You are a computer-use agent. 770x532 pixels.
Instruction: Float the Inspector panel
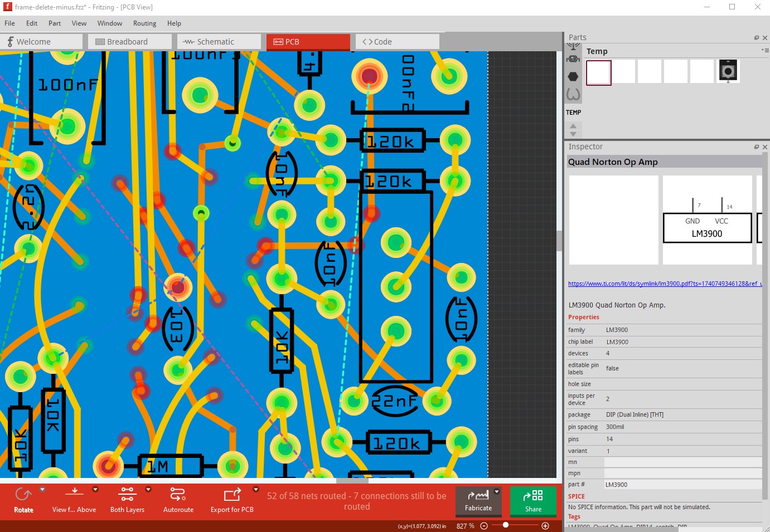pos(757,147)
